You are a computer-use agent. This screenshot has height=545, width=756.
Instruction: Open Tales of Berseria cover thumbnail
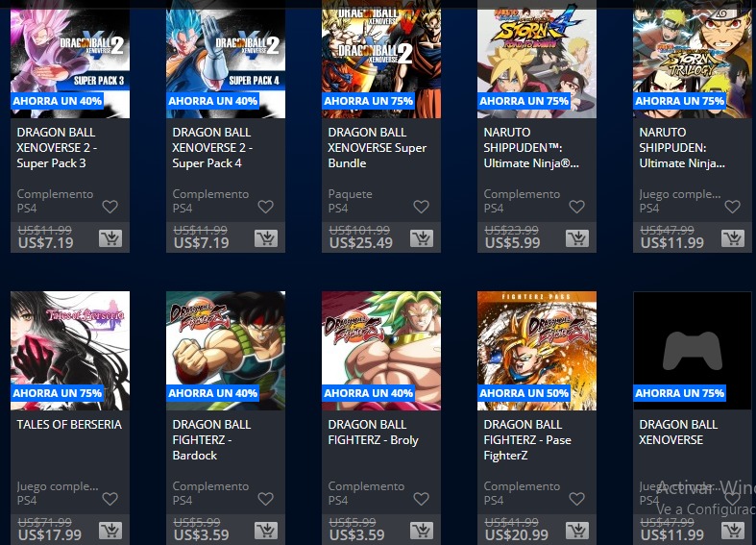click(x=70, y=351)
